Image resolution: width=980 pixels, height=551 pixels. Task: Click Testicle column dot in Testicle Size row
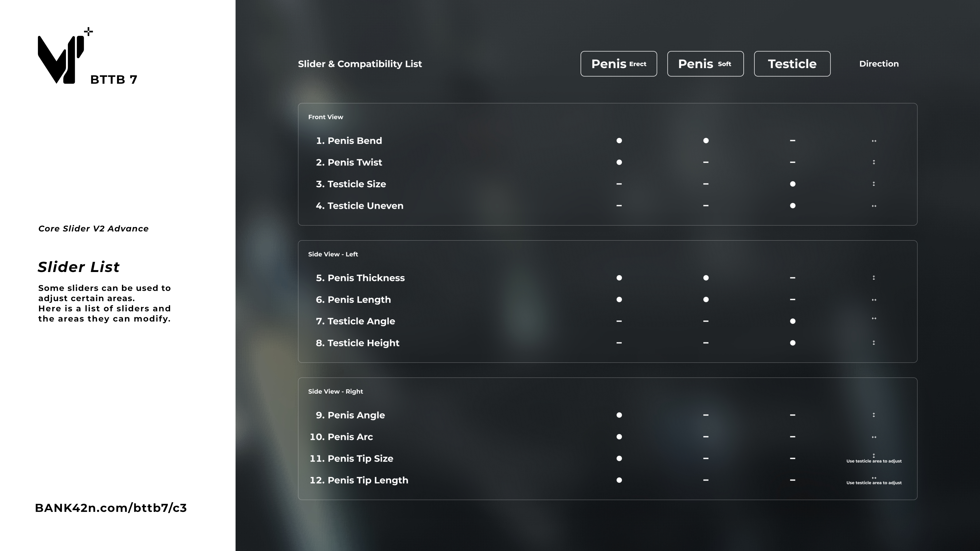tap(792, 184)
